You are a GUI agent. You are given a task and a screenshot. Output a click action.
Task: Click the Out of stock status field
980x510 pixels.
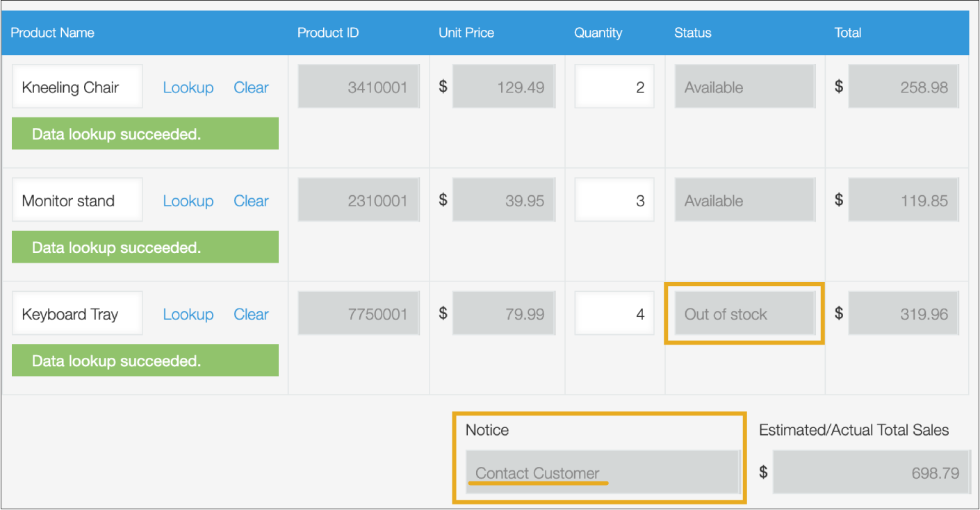point(744,313)
